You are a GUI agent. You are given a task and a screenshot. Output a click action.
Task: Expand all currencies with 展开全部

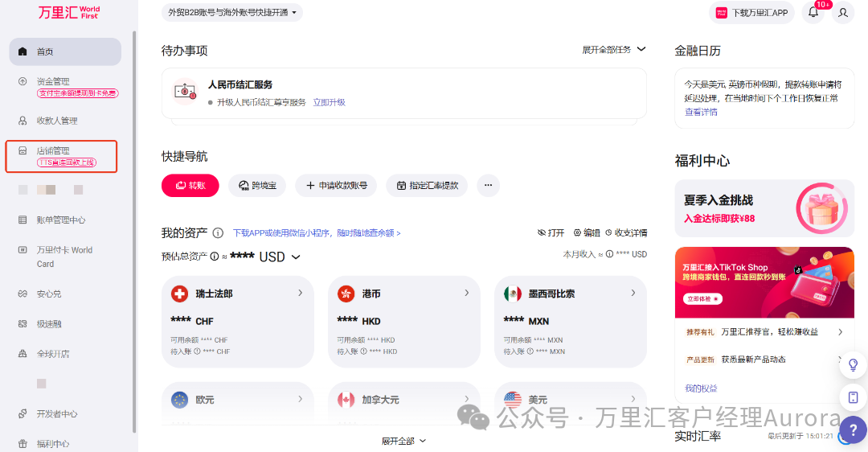tap(404, 441)
